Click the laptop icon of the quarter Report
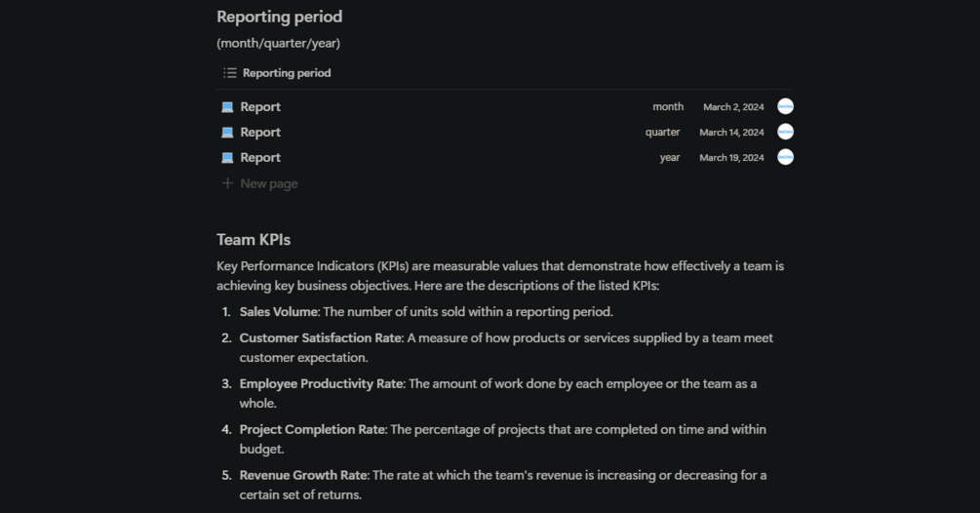Image resolution: width=980 pixels, height=513 pixels. 227,133
